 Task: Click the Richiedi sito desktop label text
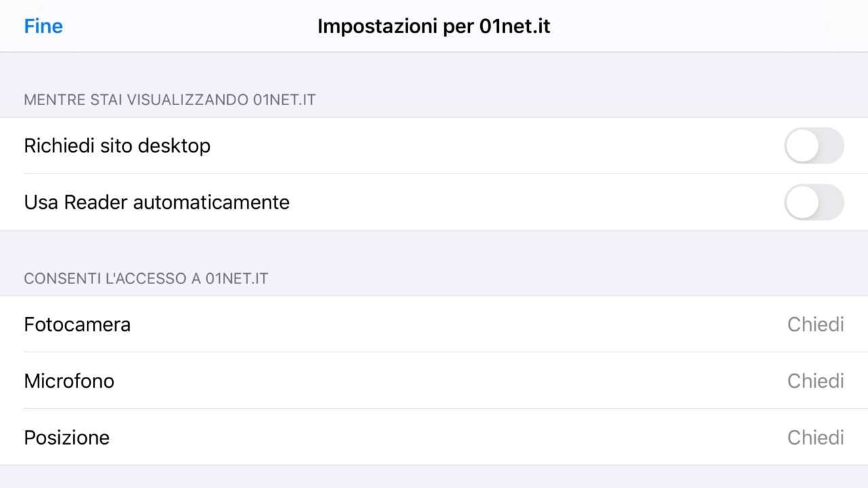117,146
